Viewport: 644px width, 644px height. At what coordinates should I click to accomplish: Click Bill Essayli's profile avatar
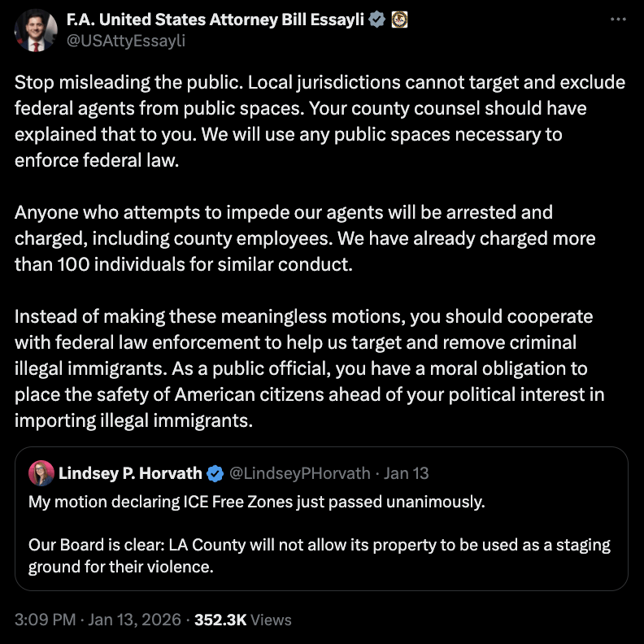(x=35, y=30)
